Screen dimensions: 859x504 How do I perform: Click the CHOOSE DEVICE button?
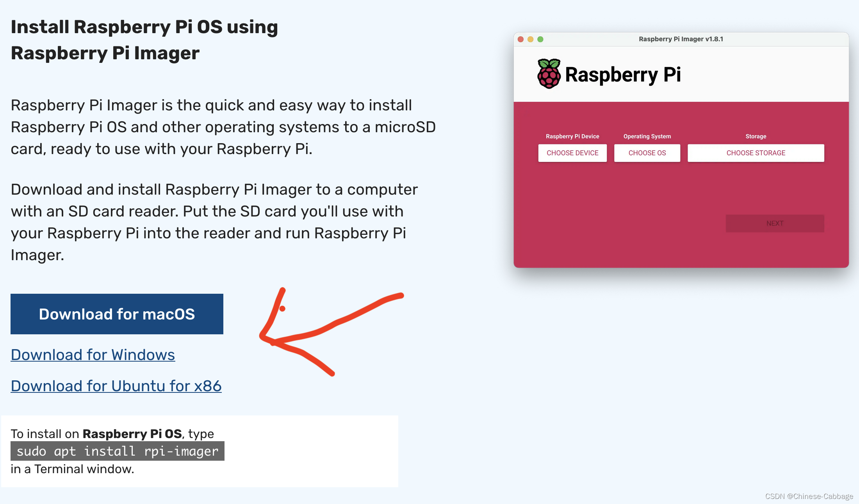(x=572, y=153)
